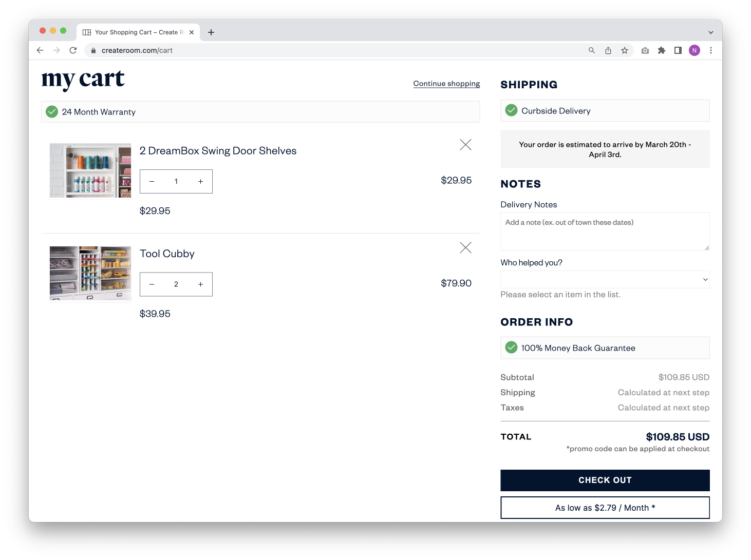The height and width of the screenshot is (560, 751).
Task: Bookmark this page with the star icon
Action: point(625,50)
